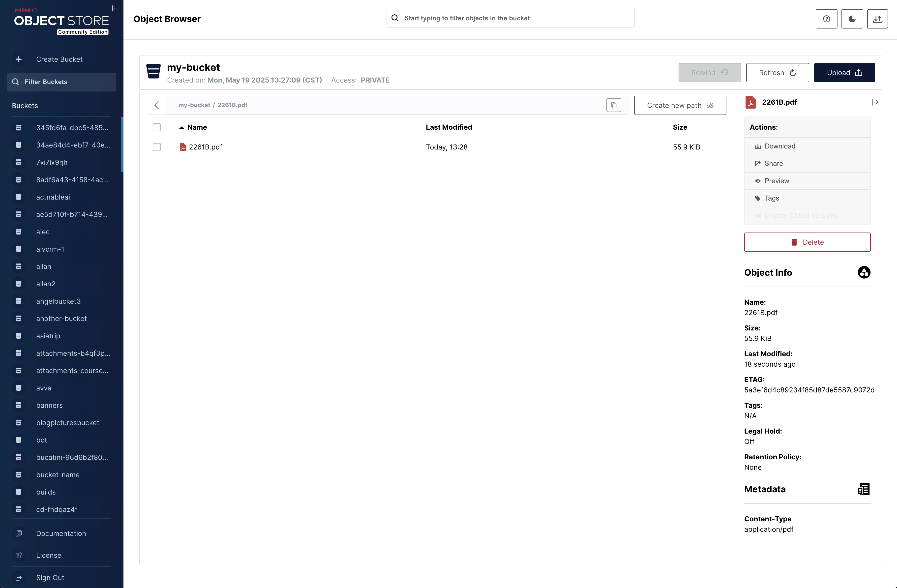Close the 2261B.pdf details panel arrow
The width and height of the screenshot is (897, 588).
(x=875, y=102)
